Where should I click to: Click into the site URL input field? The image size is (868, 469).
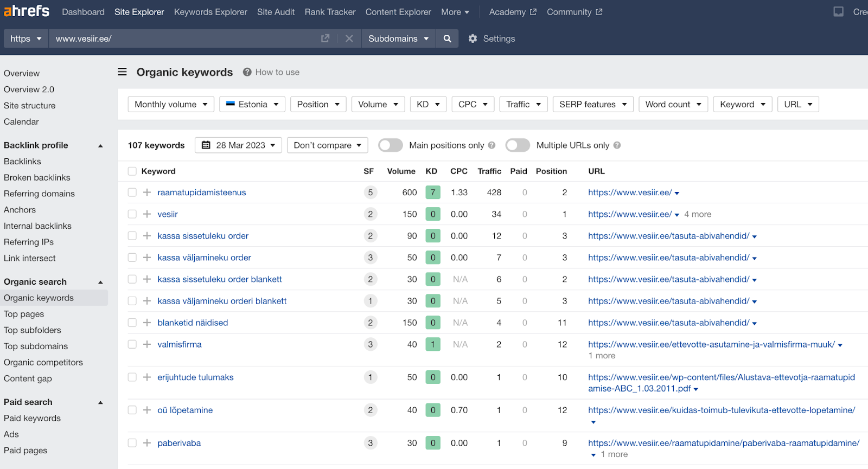pos(184,38)
